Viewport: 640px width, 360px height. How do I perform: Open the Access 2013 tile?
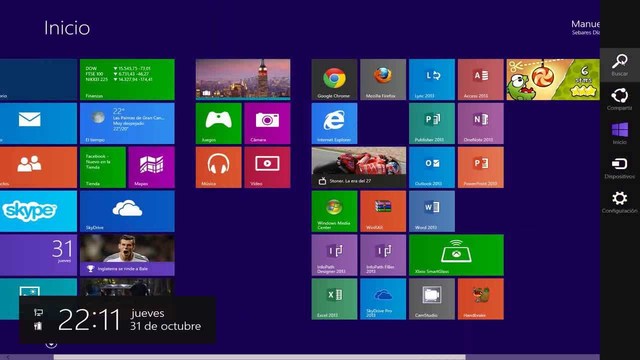click(480, 80)
